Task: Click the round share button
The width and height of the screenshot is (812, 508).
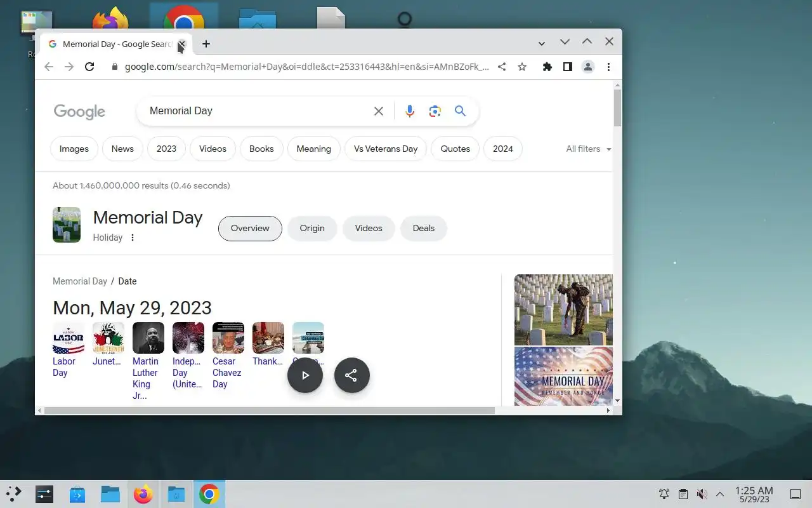Action: (x=351, y=375)
